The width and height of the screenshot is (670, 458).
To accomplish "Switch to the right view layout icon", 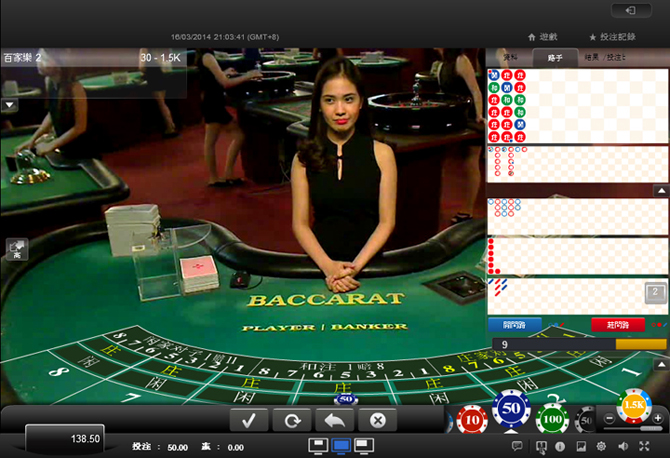I will coord(364,445).
